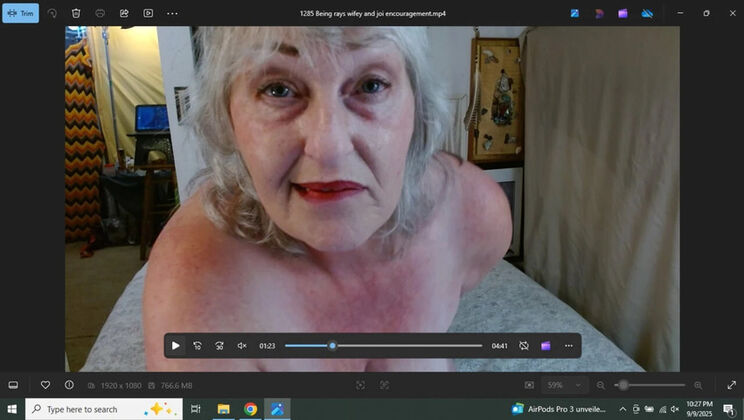Click the 766.6 MB file size text

click(x=176, y=385)
